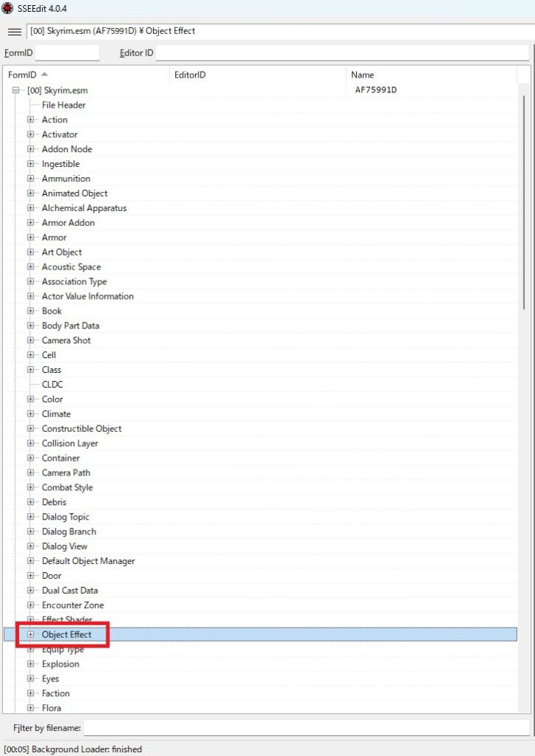Expand the Object Effect tree node
535x756 pixels.
31,635
